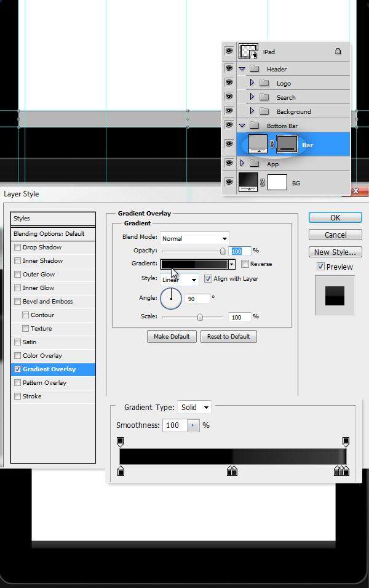Click the BG layer gradient thumbnail
The image size is (369, 588).
(x=248, y=182)
